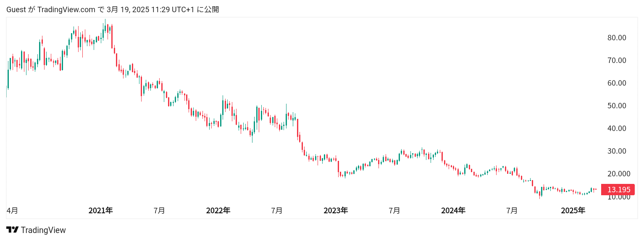
Task: Click the Guest published-on header text
Action: pos(113,9)
